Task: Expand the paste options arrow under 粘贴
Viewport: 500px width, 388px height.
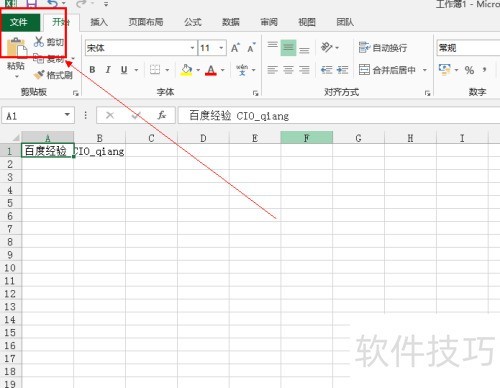Action: pos(17,76)
